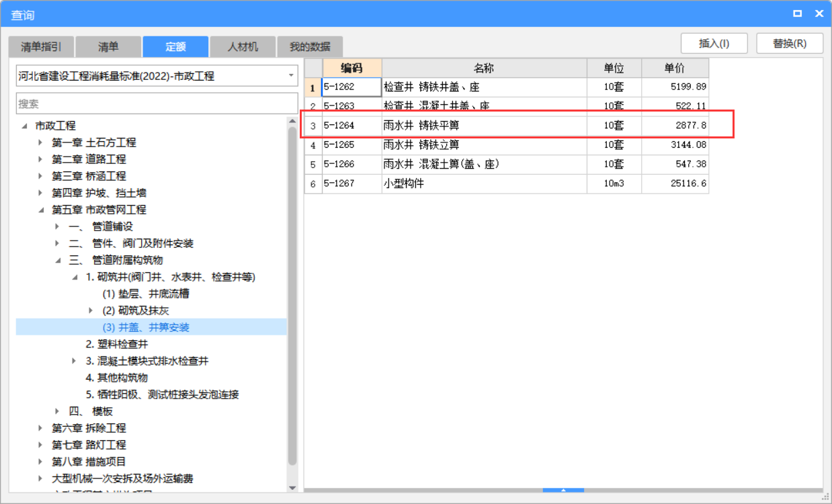Switch to the 清单指引 tab
This screenshot has height=504, width=832.
(x=41, y=47)
